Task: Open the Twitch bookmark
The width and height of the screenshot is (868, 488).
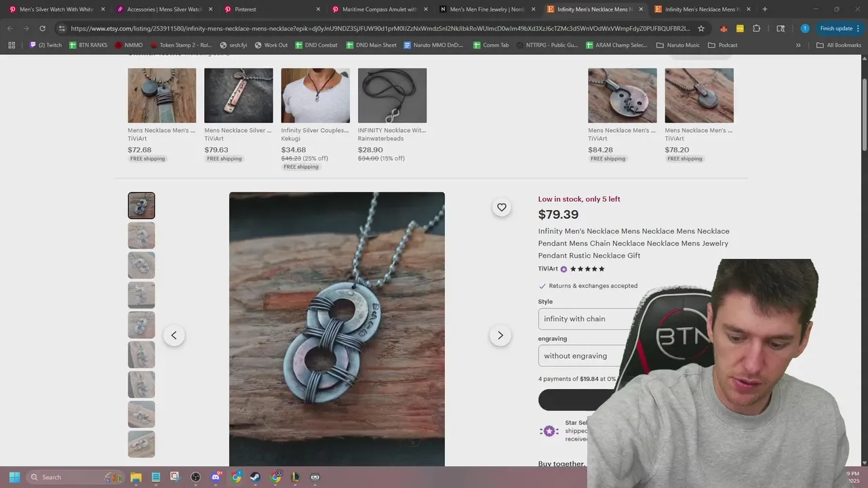Action: (45, 45)
